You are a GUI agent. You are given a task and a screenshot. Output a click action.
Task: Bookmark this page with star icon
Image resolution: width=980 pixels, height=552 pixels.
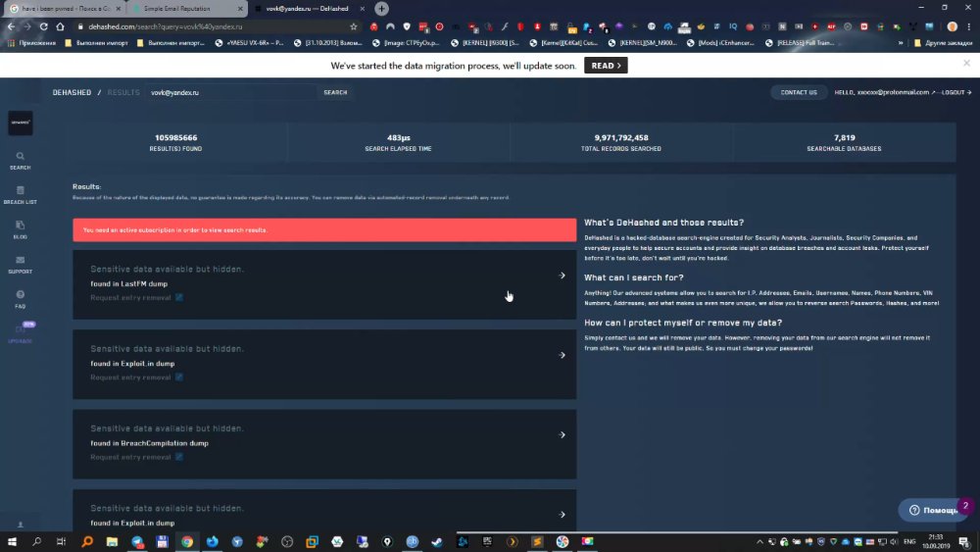click(x=354, y=26)
